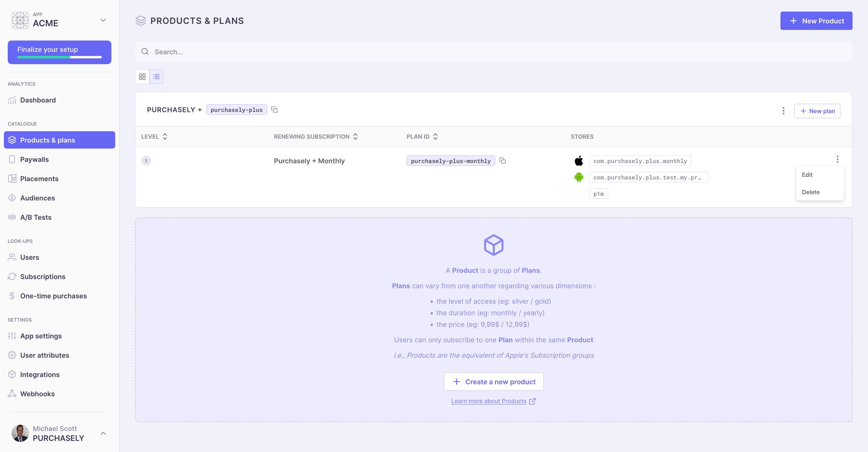Viewport: 868px width, 452px height.
Task: Switch to grid view layout
Action: [142, 77]
